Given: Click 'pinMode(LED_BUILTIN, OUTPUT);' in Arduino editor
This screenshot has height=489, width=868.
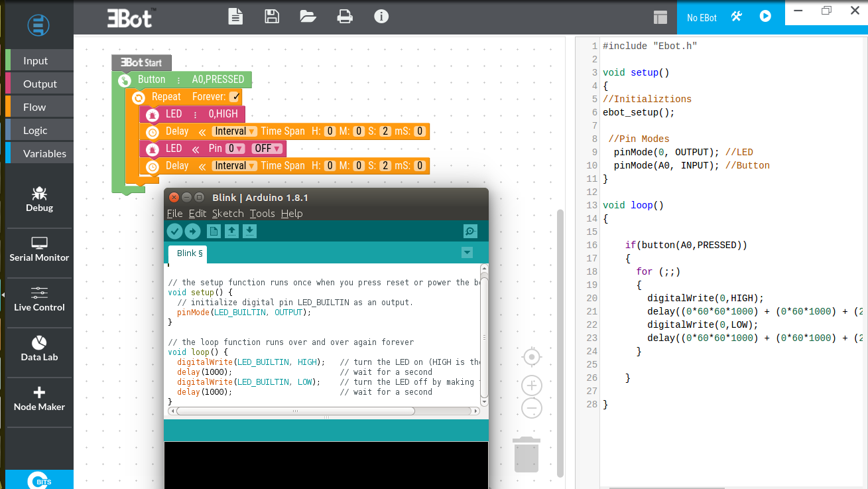Looking at the screenshot, I should click(x=244, y=313).
